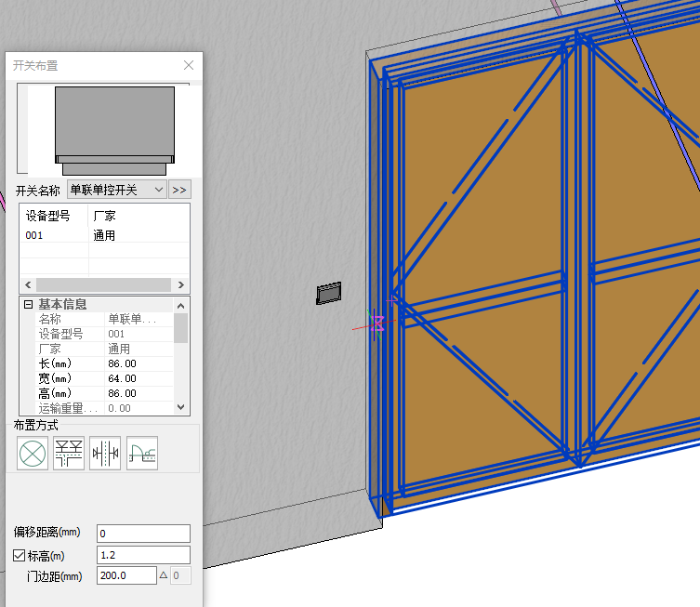Collapse the 基本信息 group
This screenshot has width=700, height=607.
point(28,304)
